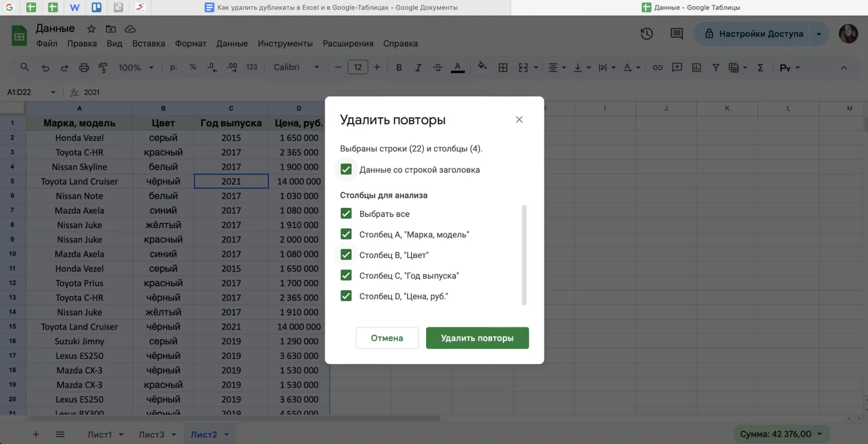Click the cell borders icon
868x444 pixels.
point(503,68)
